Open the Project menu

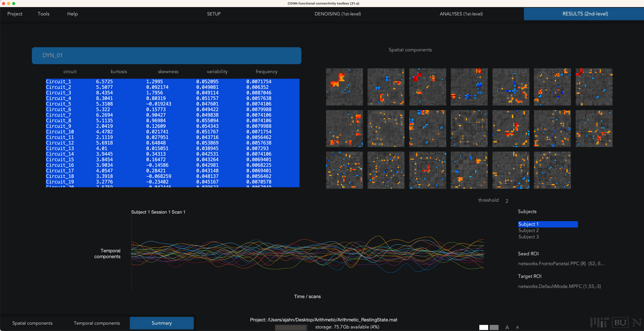pyautogui.click(x=15, y=14)
